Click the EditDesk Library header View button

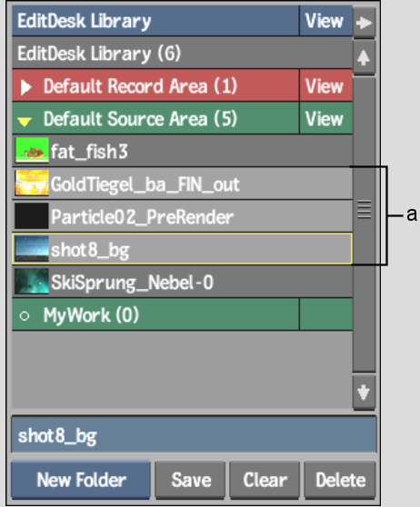(x=325, y=21)
